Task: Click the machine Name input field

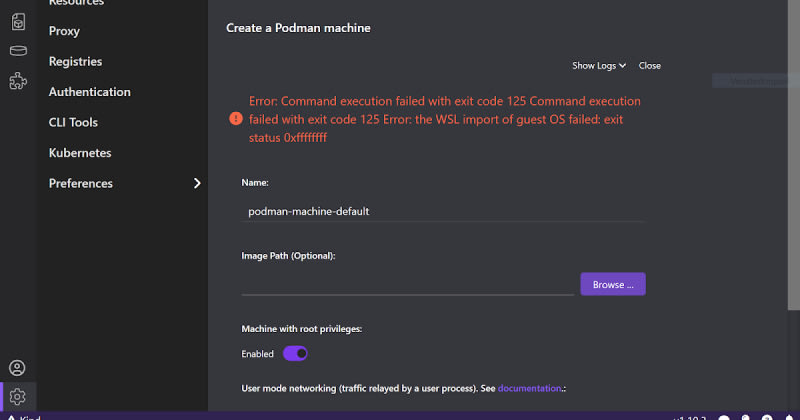Action: coord(442,211)
